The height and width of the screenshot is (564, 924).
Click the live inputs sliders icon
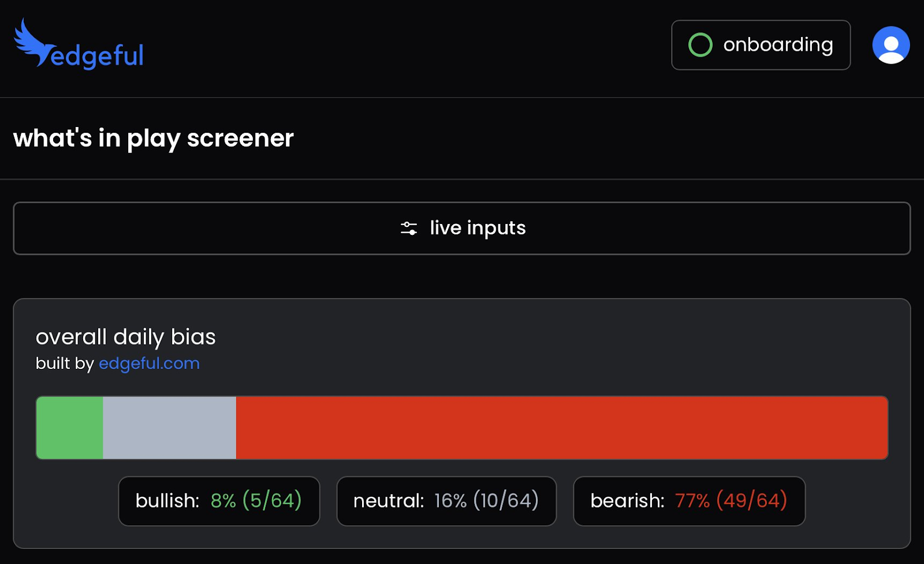pyautogui.click(x=409, y=229)
